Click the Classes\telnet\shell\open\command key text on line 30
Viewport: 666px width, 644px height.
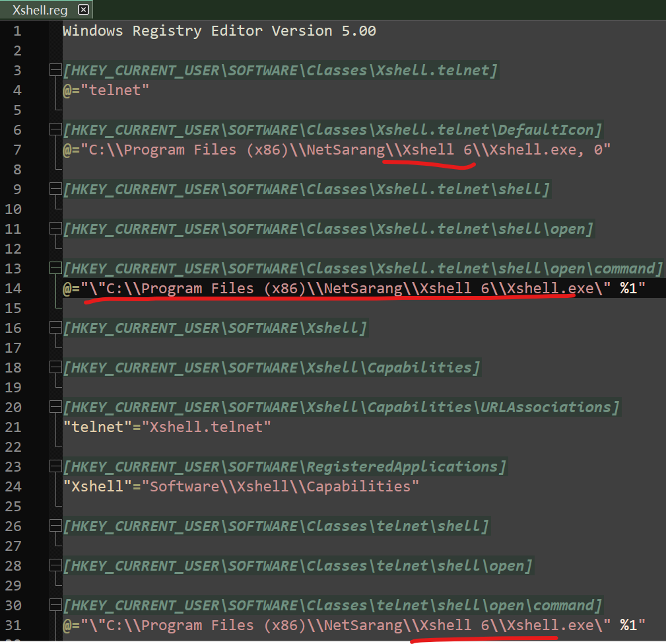tap(333, 605)
